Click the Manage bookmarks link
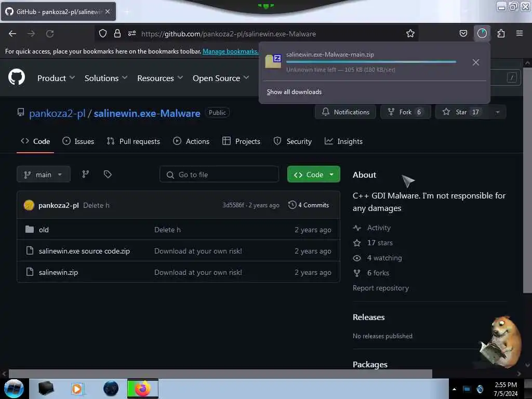Screen dimensions: 532x399 (x=230, y=51)
